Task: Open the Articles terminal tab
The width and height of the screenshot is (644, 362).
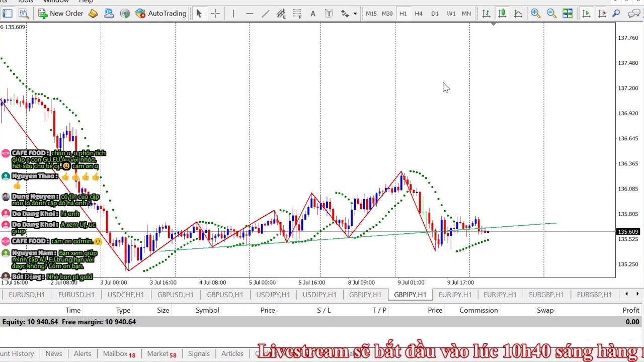Action: (232, 354)
